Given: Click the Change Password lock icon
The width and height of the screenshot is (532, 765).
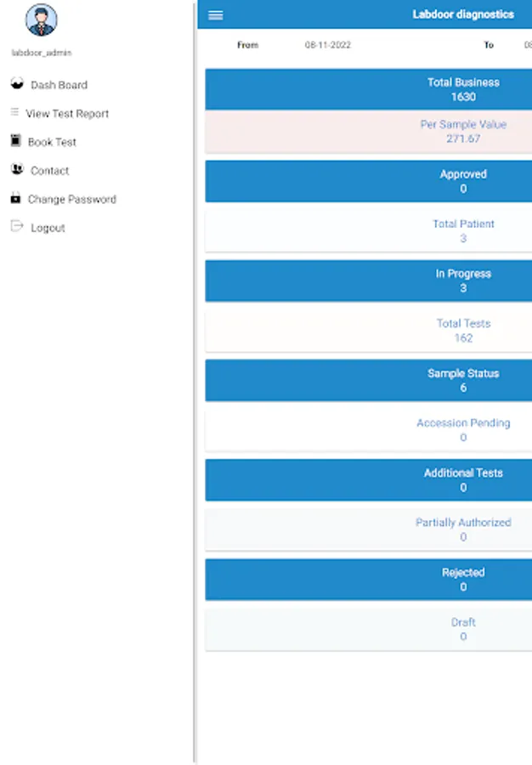Looking at the screenshot, I should tap(15, 198).
